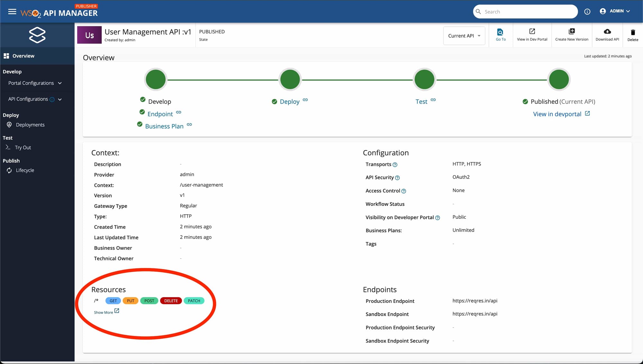Click the Sandbox Endpoint URL value

click(475, 314)
